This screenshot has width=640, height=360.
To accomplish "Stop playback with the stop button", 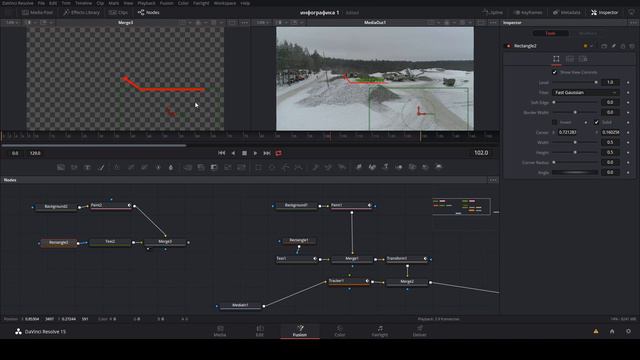I will [244, 153].
